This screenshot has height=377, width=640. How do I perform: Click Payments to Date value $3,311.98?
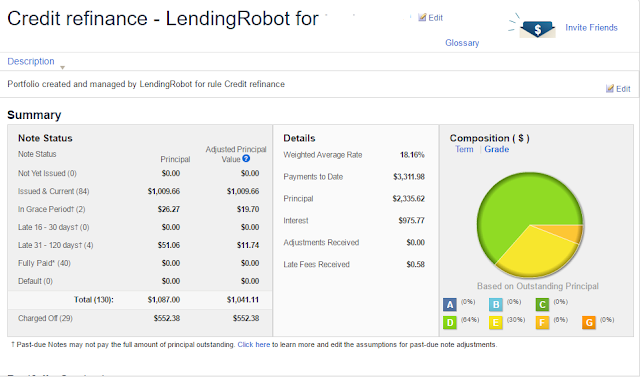click(x=409, y=177)
